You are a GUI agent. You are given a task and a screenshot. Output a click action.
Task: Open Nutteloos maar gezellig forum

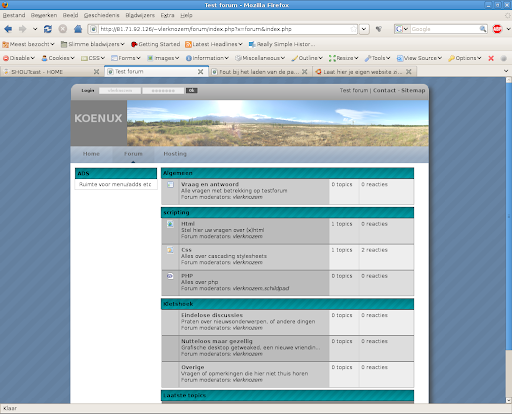[217, 341]
